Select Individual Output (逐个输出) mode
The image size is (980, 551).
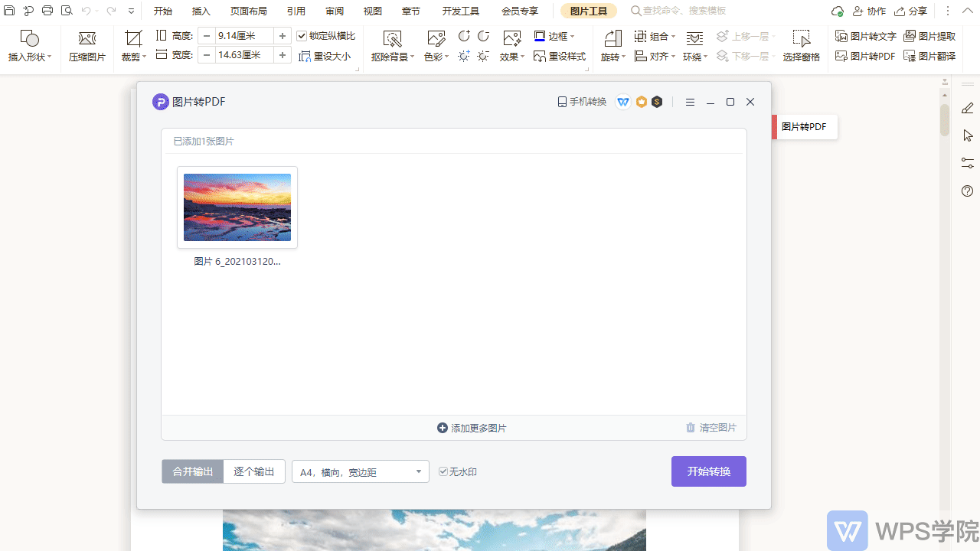coord(254,471)
